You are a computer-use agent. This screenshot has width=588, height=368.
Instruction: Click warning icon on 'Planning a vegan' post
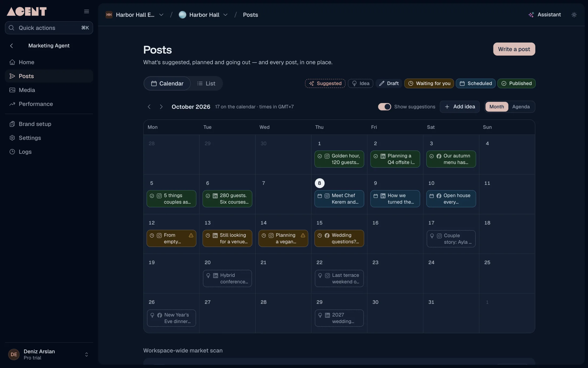tap(303, 236)
